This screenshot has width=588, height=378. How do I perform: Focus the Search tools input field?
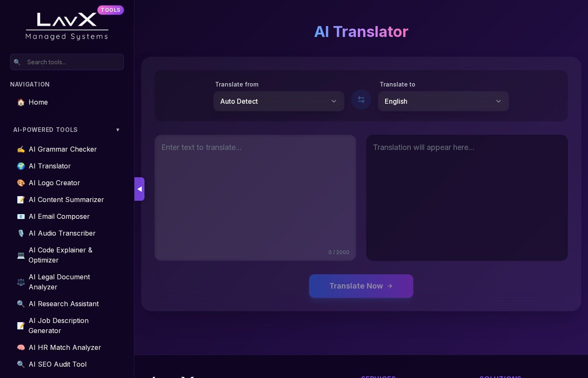click(x=72, y=62)
